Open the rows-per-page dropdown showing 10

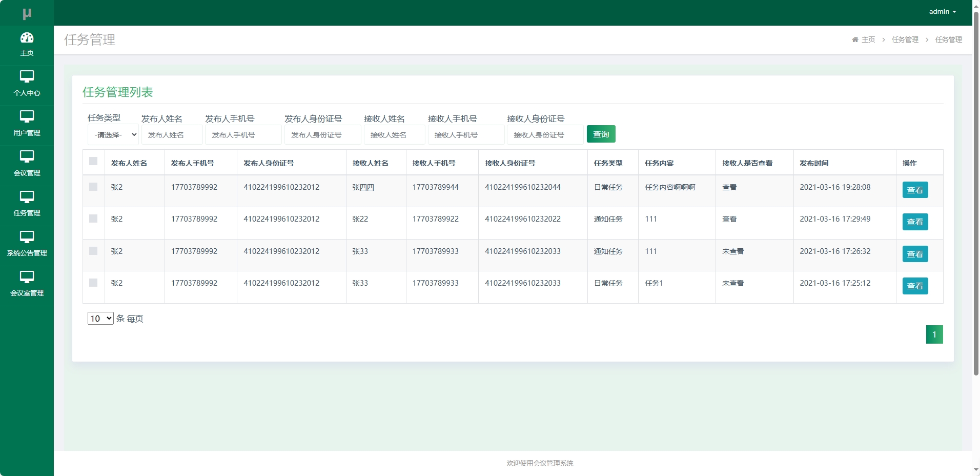(100, 318)
